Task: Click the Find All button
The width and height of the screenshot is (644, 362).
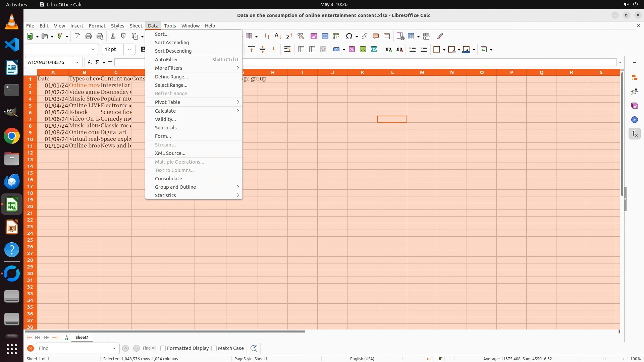Action: coord(149,348)
